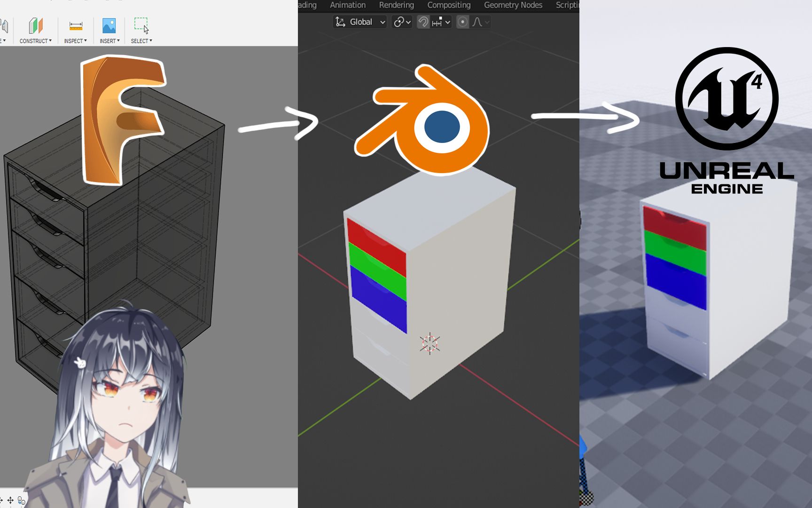The width and height of the screenshot is (812, 508).
Task: Select the red drawer on Blender cabinet
Action: pyautogui.click(x=376, y=246)
